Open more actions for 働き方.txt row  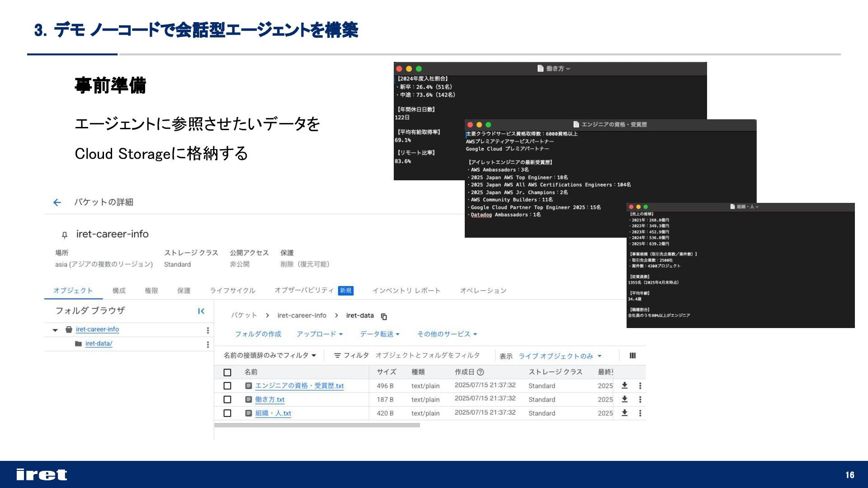tap(640, 399)
